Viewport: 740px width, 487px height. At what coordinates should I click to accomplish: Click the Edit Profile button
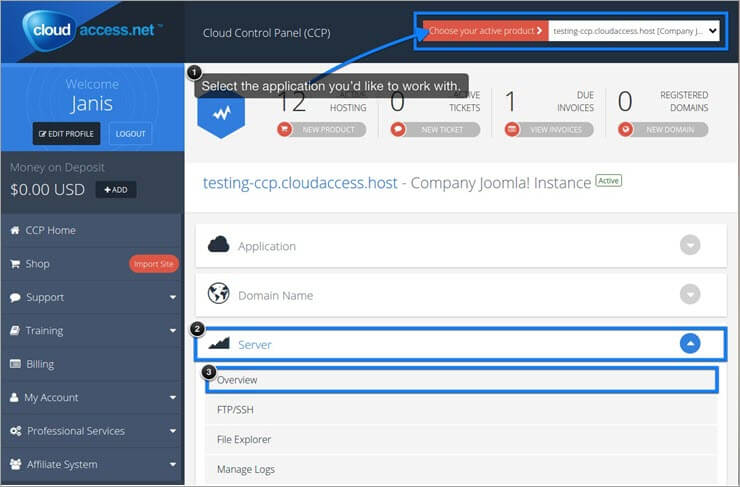coord(66,134)
